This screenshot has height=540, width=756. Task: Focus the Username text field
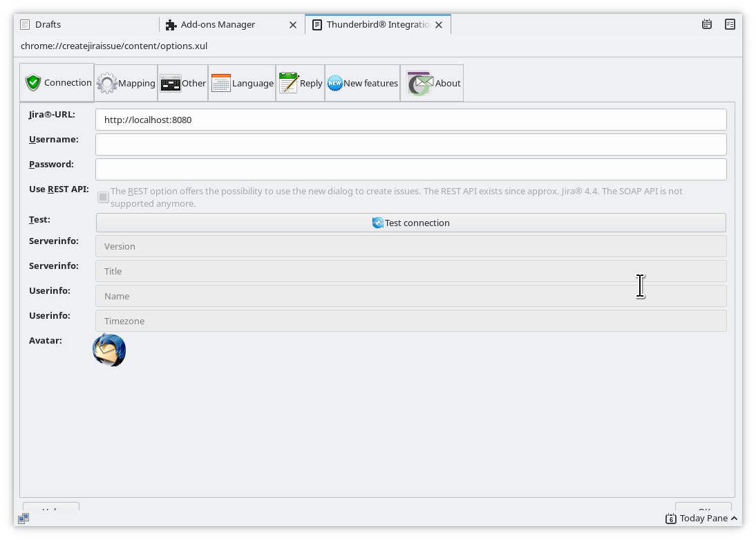[410, 145]
